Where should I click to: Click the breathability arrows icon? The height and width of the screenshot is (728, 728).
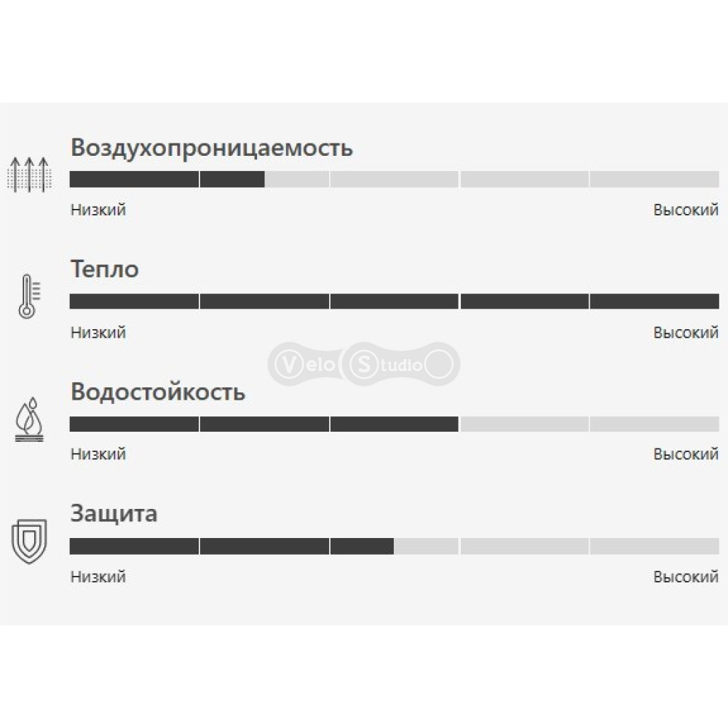(29, 175)
